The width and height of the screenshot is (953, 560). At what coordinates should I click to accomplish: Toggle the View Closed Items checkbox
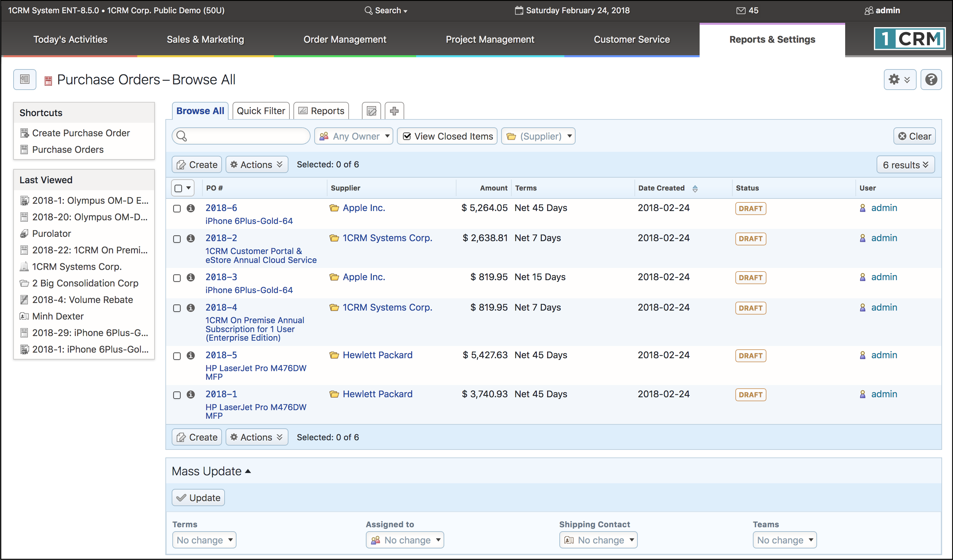[407, 136]
